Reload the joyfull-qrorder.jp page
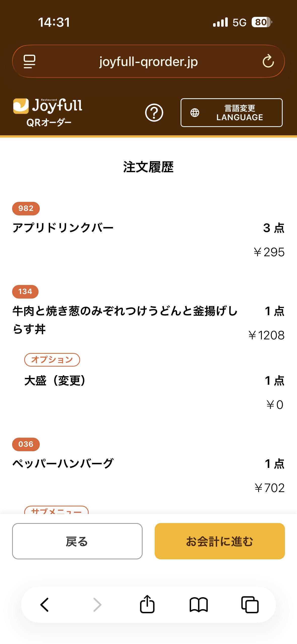Image resolution: width=297 pixels, height=644 pixels. click(x=268, y=61)
